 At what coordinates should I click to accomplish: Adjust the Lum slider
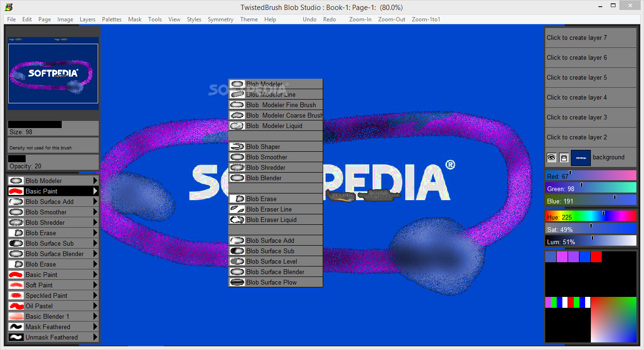tap(590, 241)
